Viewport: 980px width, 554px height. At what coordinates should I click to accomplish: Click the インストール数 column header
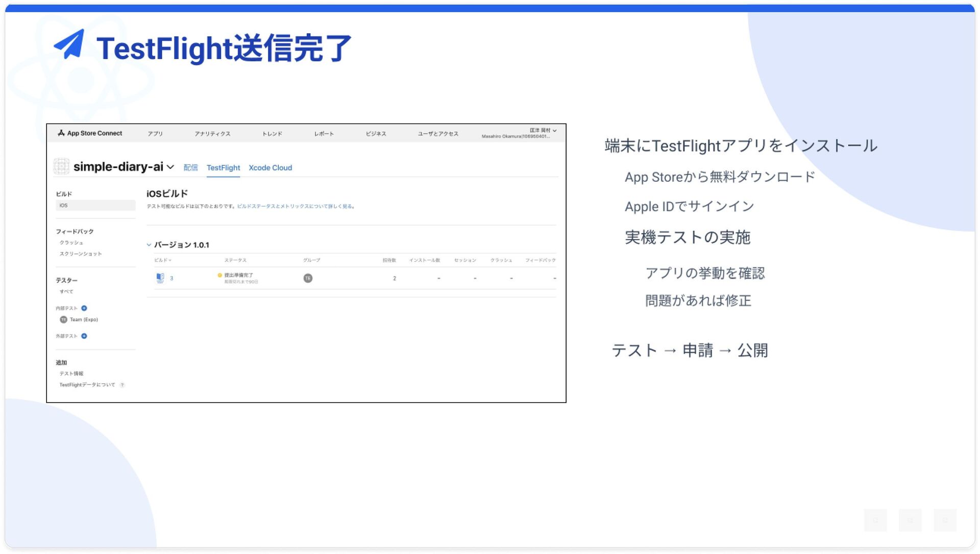[425, 260]
